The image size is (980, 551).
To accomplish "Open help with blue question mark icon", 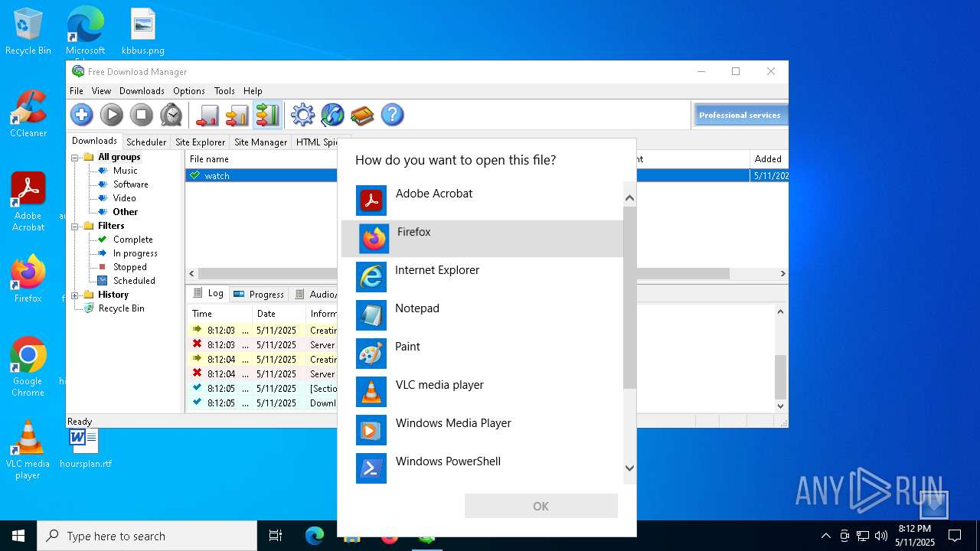I will click(392, 115).
